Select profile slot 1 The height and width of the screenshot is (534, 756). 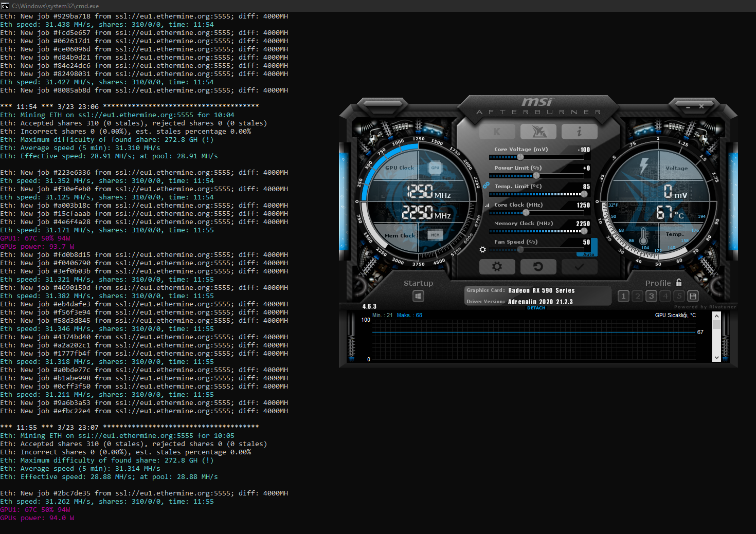click(x=623, y=296)
